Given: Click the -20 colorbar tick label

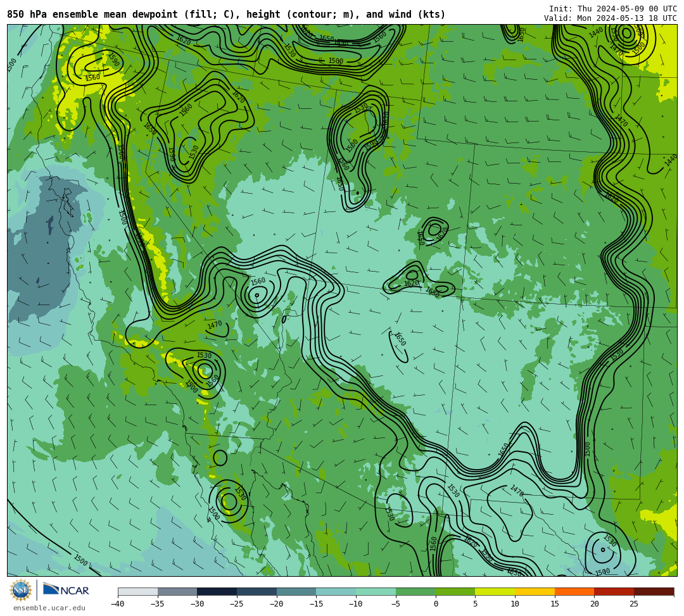Looking at the screenshot, I should (x=277, y=604).
